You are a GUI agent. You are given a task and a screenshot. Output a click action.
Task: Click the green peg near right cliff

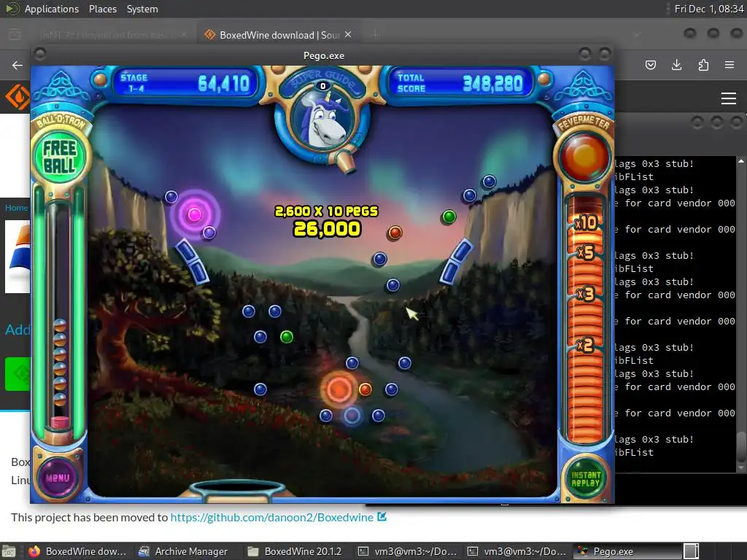click(x=449, y=217)
